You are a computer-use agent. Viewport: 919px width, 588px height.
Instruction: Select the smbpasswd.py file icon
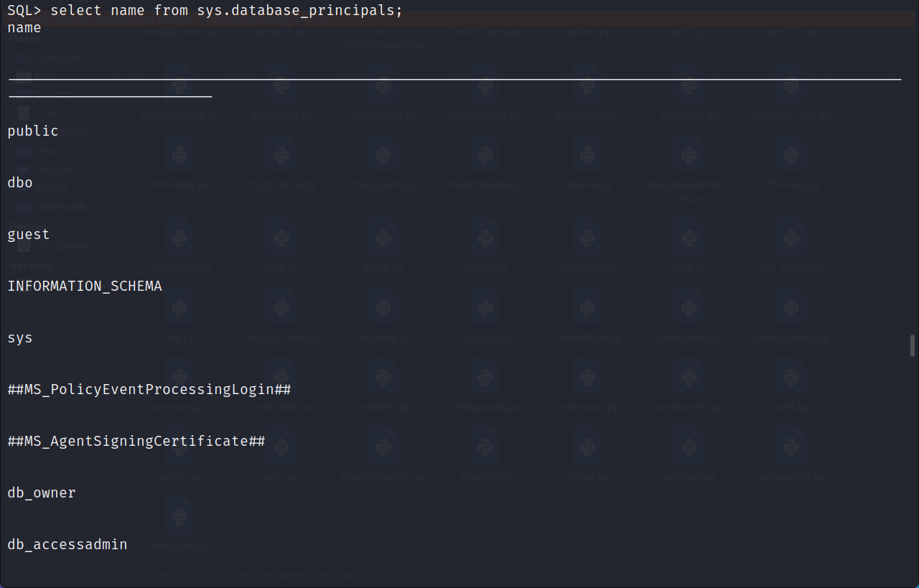tap(485, 376)
